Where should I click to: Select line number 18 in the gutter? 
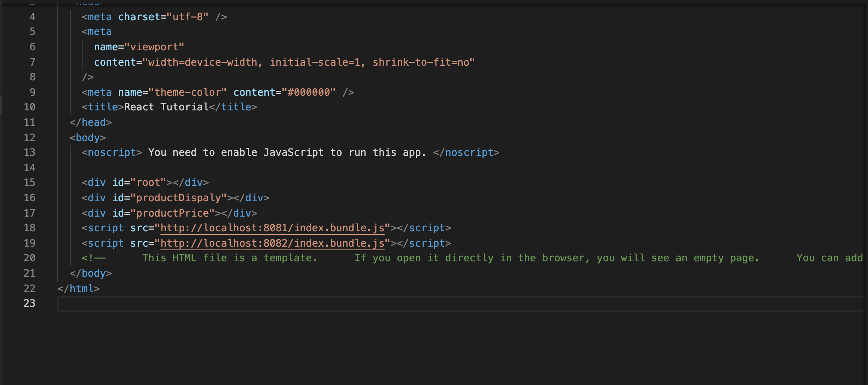pyautogui.click(x=30, y=228)
